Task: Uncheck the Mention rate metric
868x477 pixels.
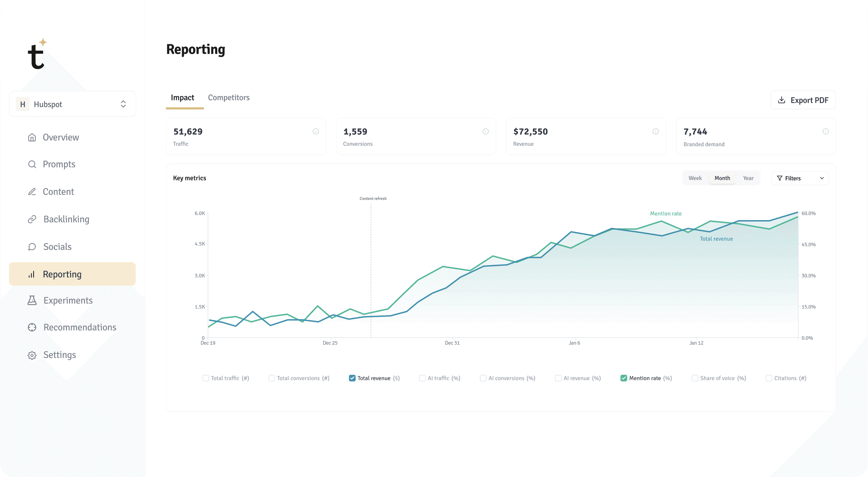Action: tap(624, 378)
